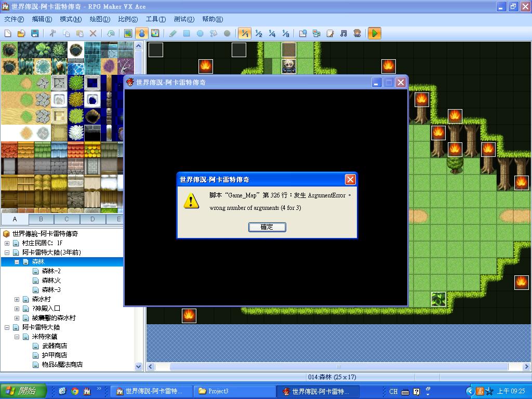Open the Script Editor icon

[x=330, y=33]
